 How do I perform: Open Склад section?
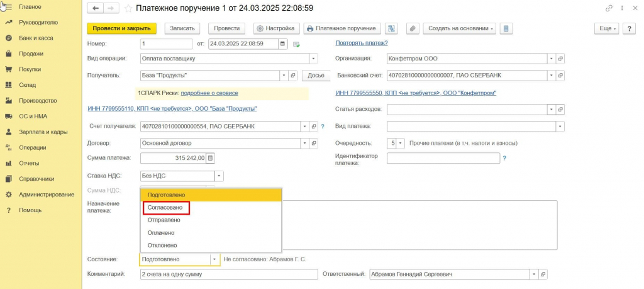pyautogui.click(x=27, y=85)
